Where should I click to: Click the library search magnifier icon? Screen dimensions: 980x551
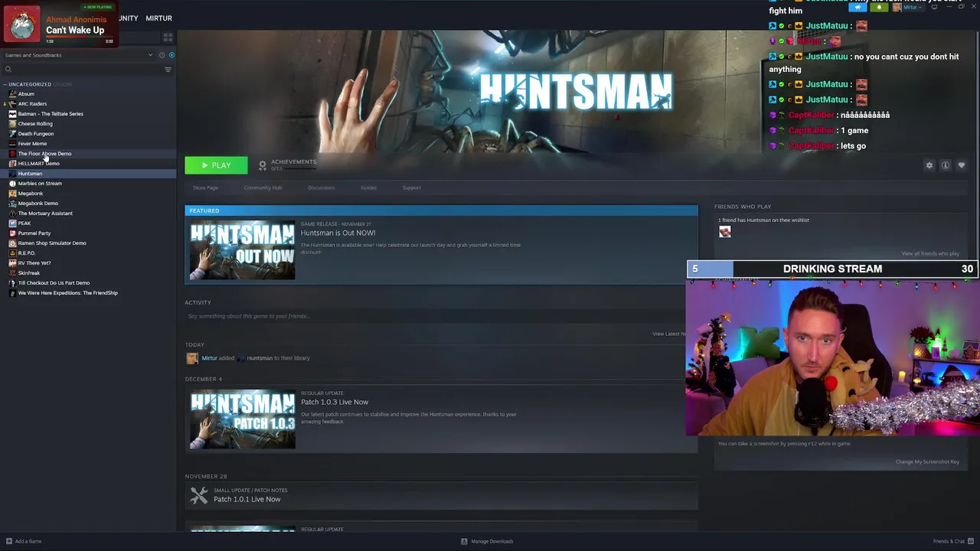(8, 70)
